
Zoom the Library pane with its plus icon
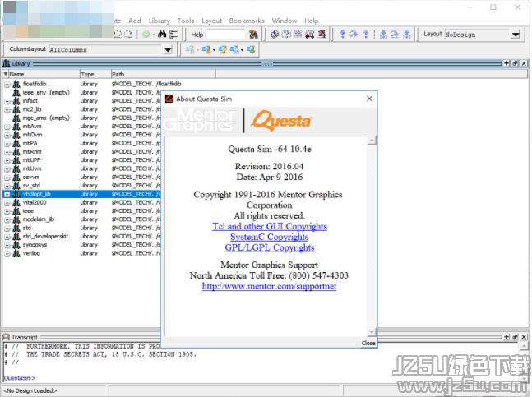click(507, 63)
